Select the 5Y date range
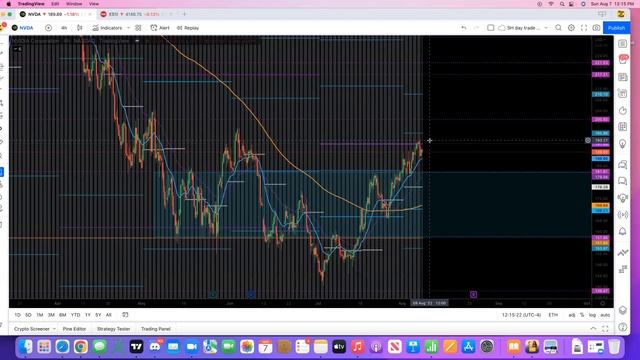This screenshot has height=360, width=640. click(98, 315)
